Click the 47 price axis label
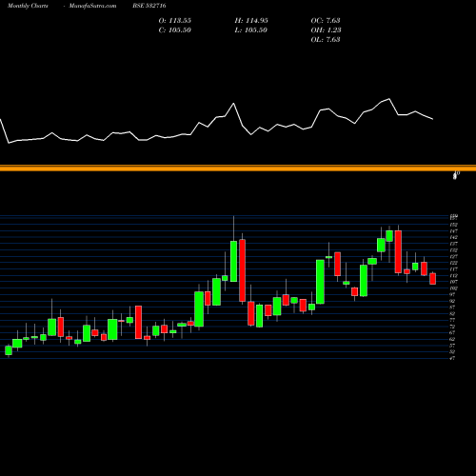 (x=453, y=358)
